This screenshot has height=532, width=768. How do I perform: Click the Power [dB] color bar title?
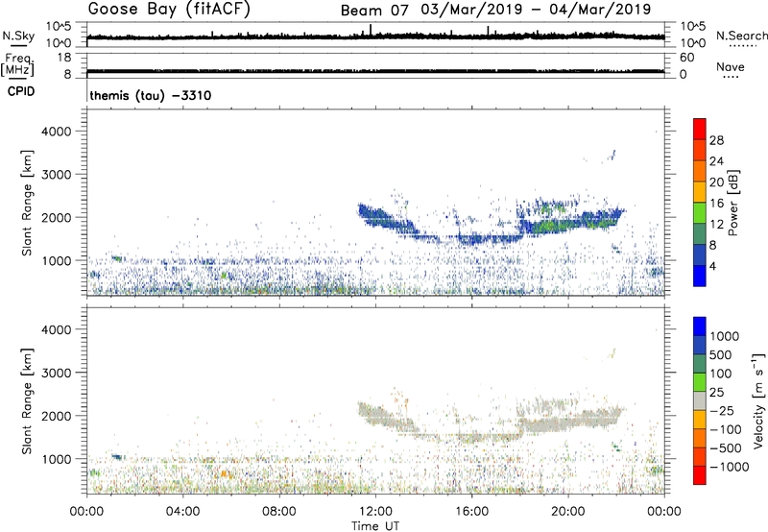coord(732,203)
